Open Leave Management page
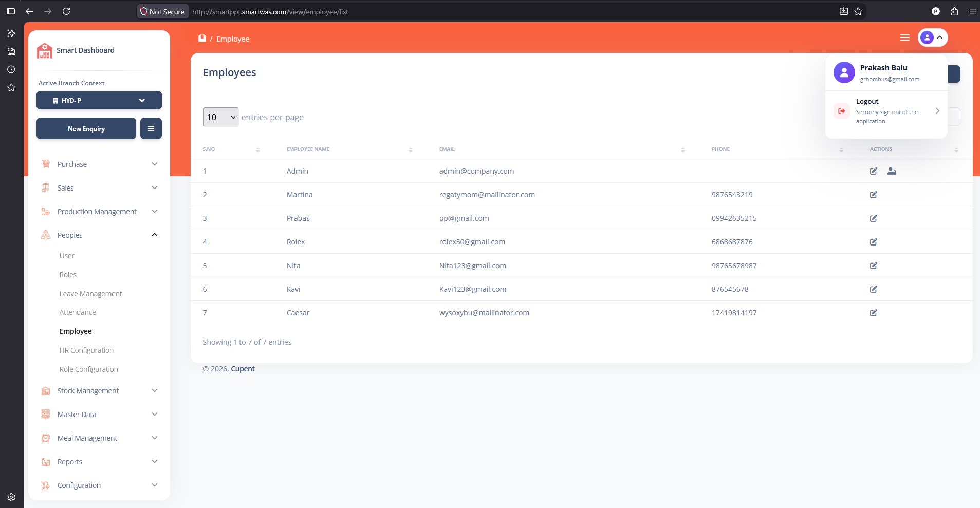The image size is (980, 508). (90, 294)
